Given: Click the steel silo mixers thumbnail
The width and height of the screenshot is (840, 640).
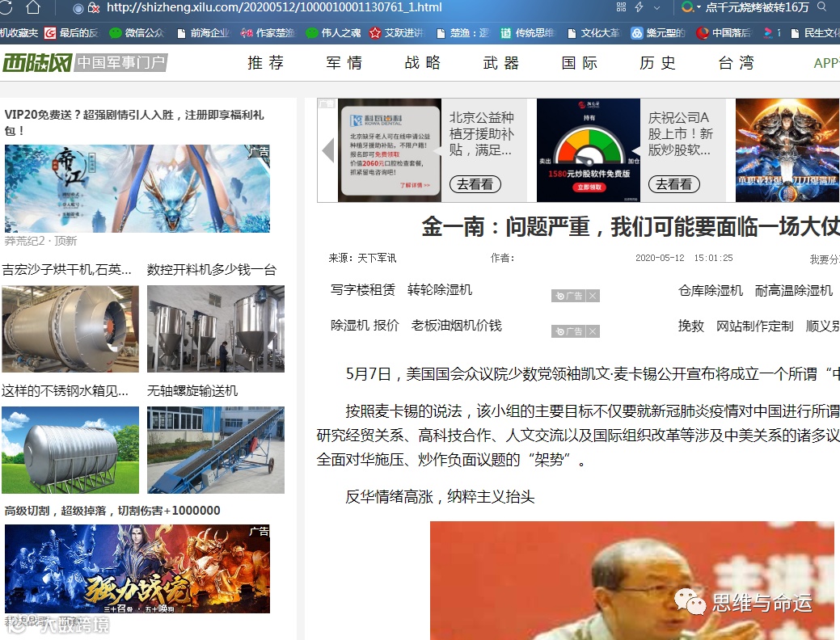Looking at the screenshot, I should pyautogui.click(x=216, y=329).
